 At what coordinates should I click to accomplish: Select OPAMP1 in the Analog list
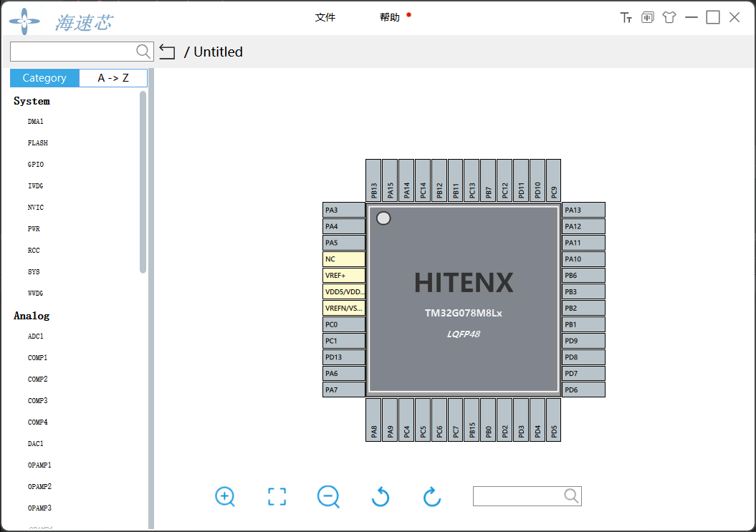(39, 465)
